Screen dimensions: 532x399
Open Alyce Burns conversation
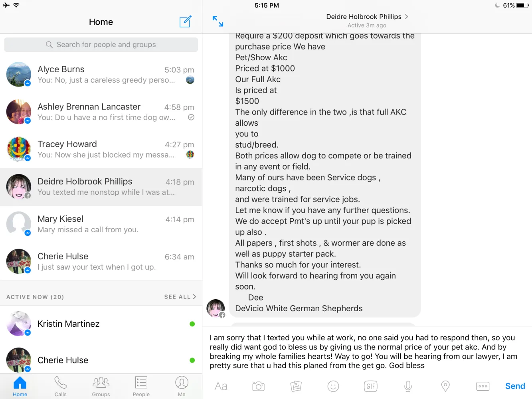(101, 74)
